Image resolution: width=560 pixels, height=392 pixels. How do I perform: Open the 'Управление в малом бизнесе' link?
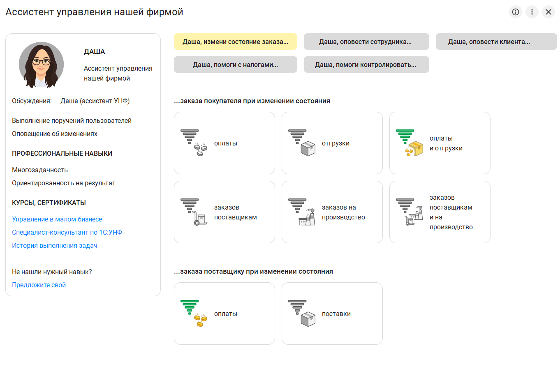[57, 219]
